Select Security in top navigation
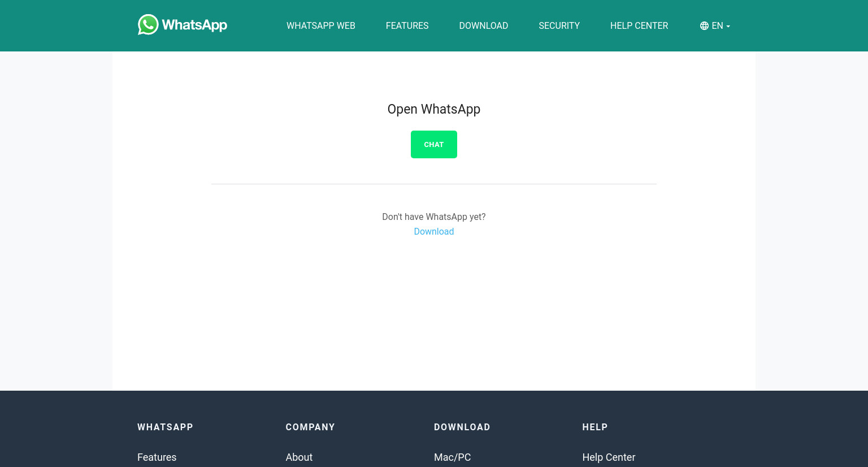This screenshot has height=467, width=868. (559, 26)
